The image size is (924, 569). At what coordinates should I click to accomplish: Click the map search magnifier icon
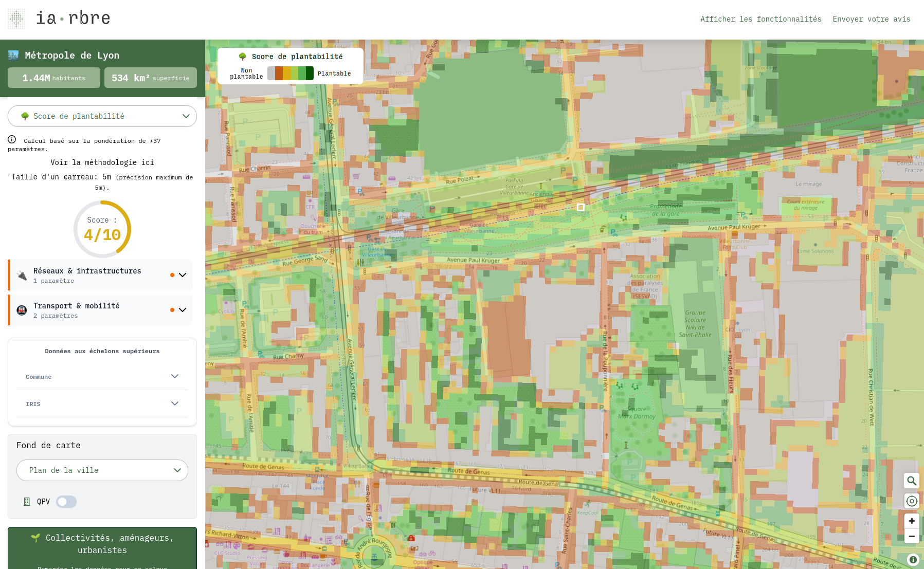click(911, 481)
